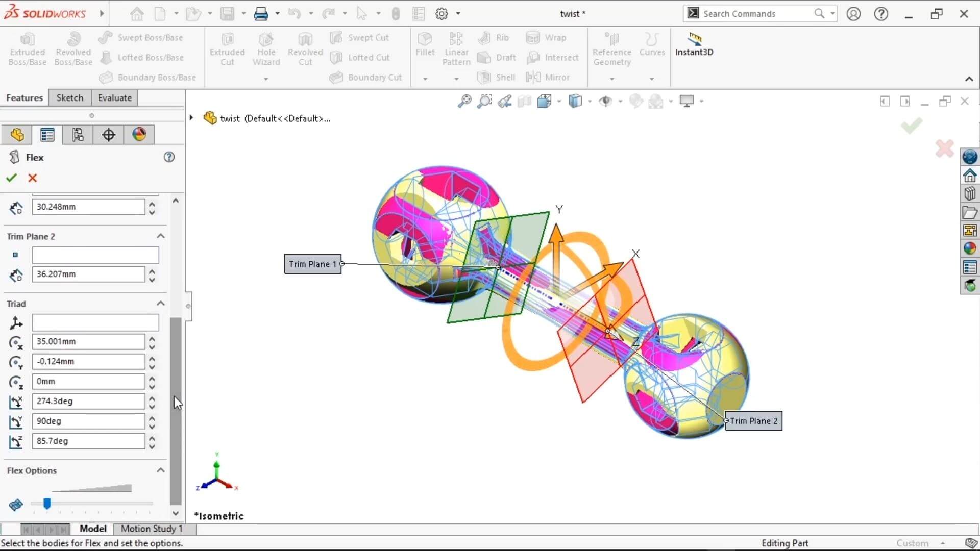Select the Swept Cut tool

point(360,37)
